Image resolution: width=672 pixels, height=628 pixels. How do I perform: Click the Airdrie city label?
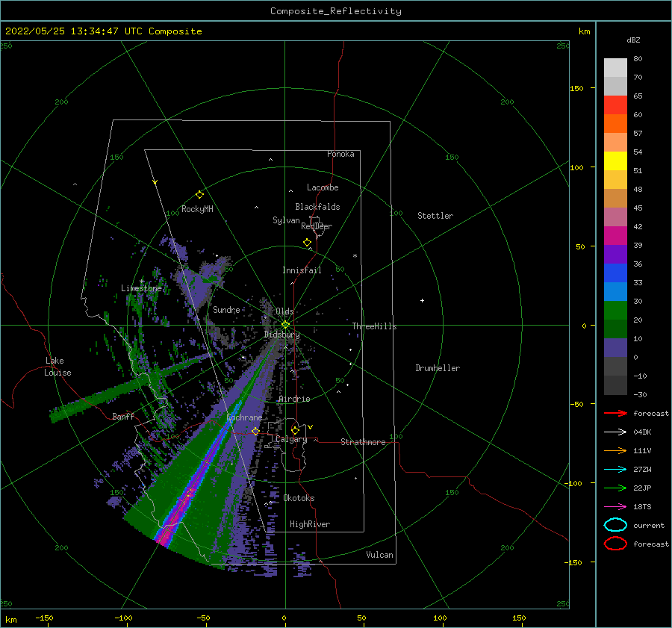(x=294, y=399)
